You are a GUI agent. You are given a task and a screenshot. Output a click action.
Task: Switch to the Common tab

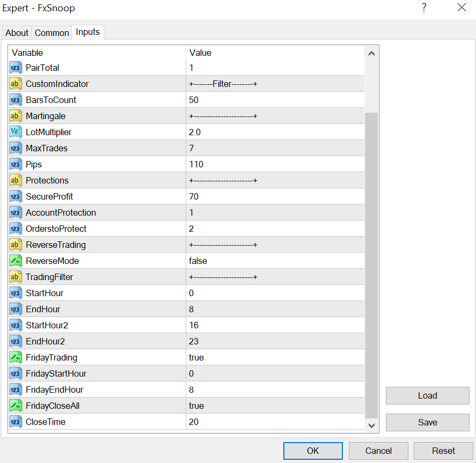coord(52,33)
